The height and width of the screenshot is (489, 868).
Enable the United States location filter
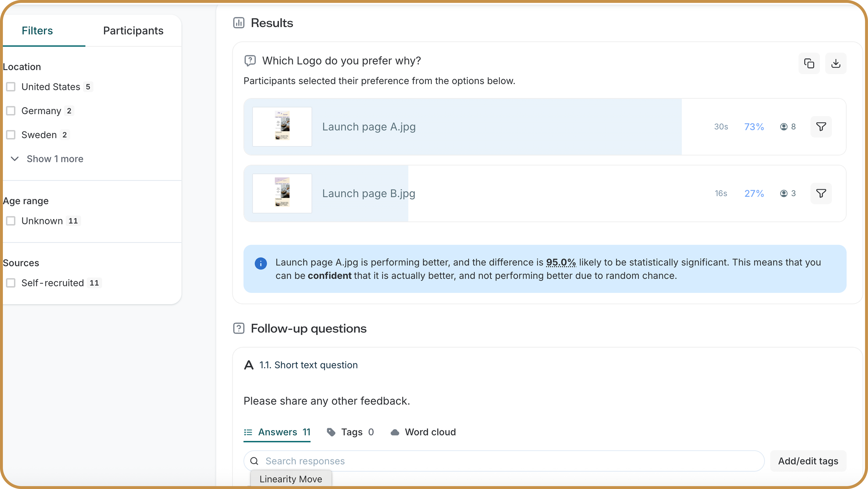pos(11,87)
